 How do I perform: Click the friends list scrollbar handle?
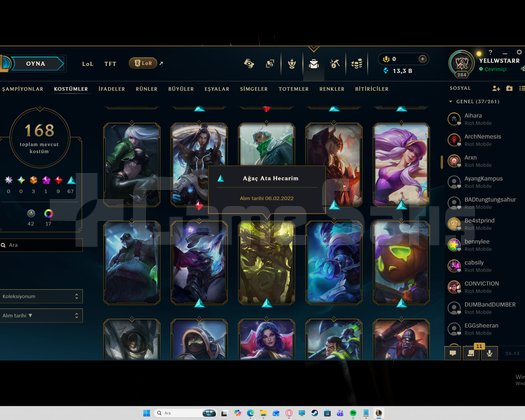442,162
